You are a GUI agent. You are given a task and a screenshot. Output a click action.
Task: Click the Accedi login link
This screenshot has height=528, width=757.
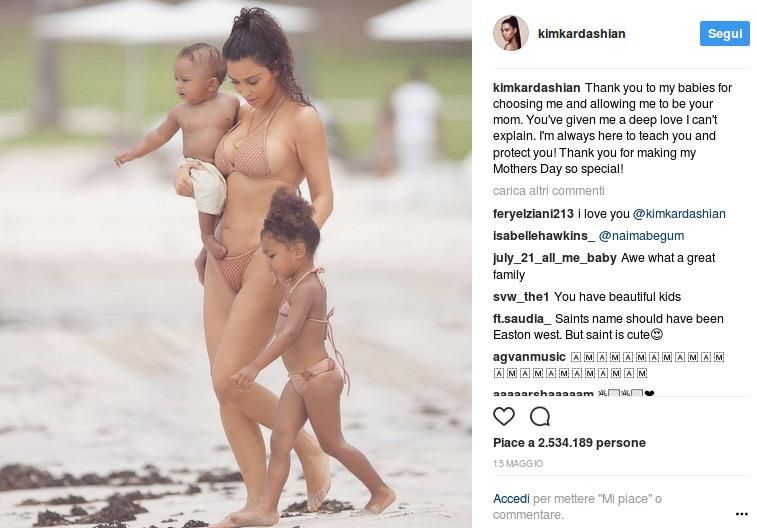coord(511,499)
